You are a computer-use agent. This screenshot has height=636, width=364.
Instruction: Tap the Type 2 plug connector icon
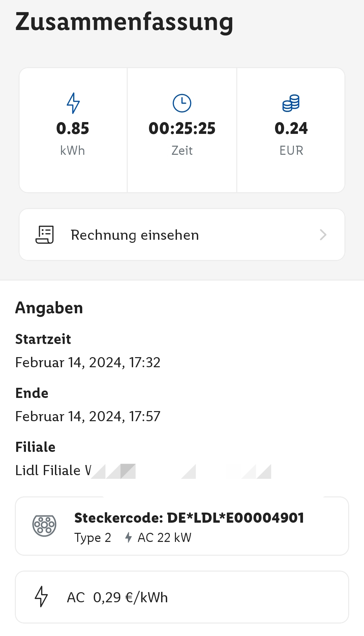(x=44, y=525)
